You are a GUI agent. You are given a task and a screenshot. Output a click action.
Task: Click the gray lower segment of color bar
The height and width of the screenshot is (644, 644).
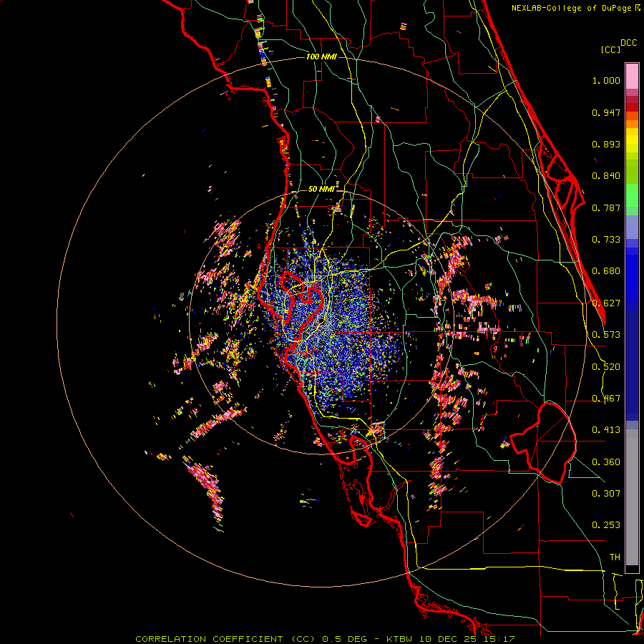click(x=632, y=497)
